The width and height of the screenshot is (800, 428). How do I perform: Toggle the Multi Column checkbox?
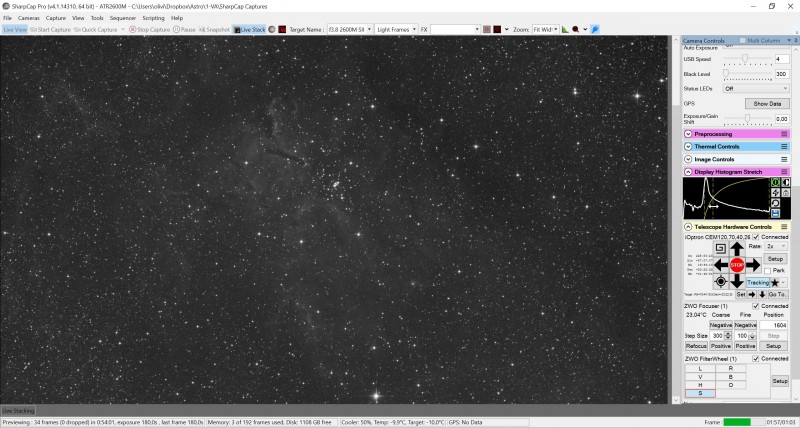click(x=743, y=40)
